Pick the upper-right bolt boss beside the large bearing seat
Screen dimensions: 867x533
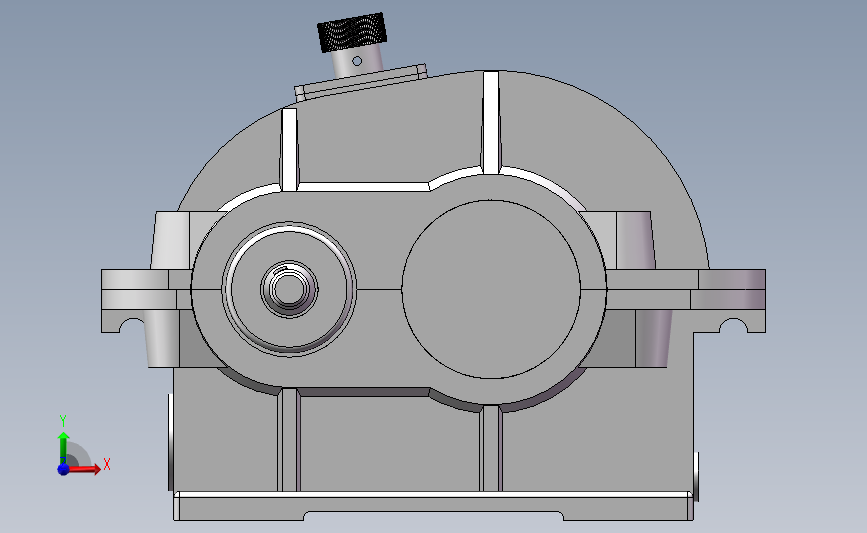tap(636, 241)
